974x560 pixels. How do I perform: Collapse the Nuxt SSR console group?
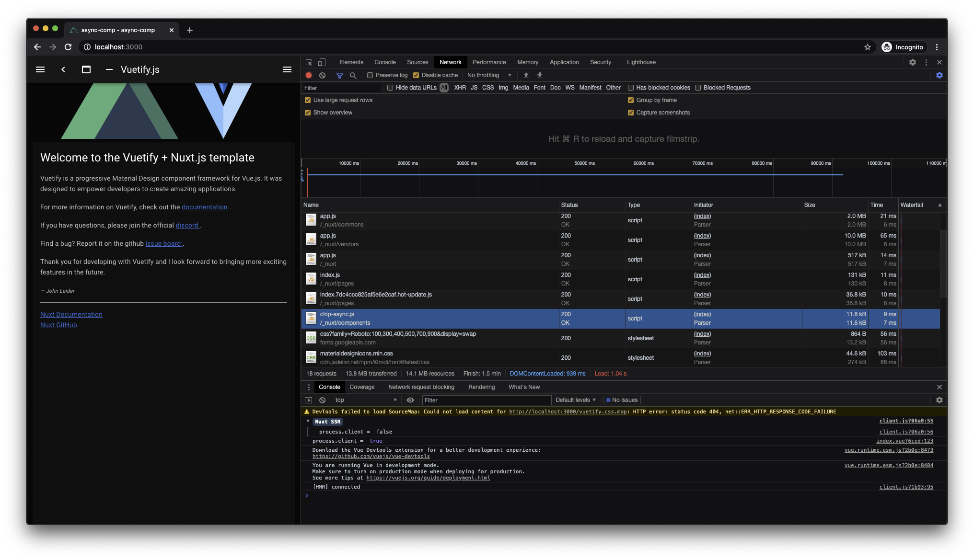click(308, 422)
